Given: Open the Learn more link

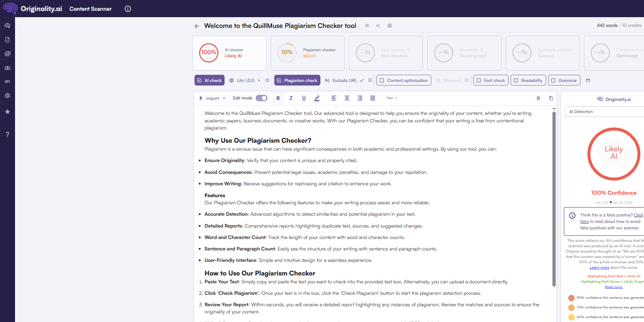Looking at the screenshot, I should (599, 268).
